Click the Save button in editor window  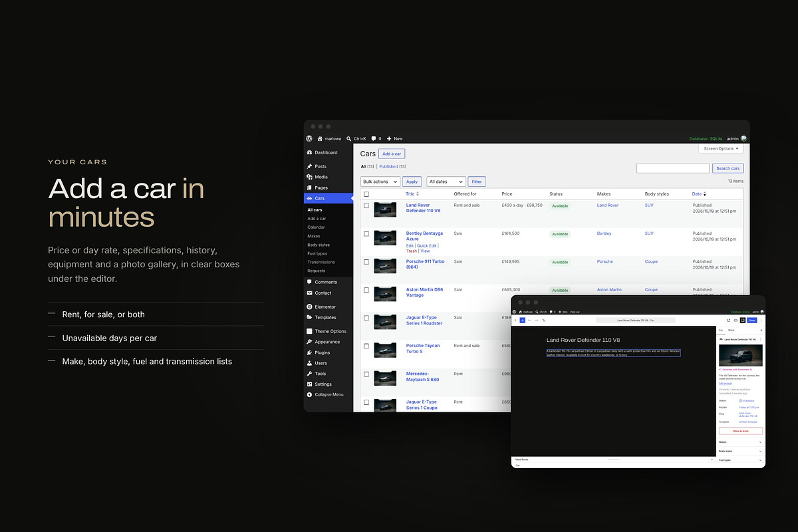(752, 320)
